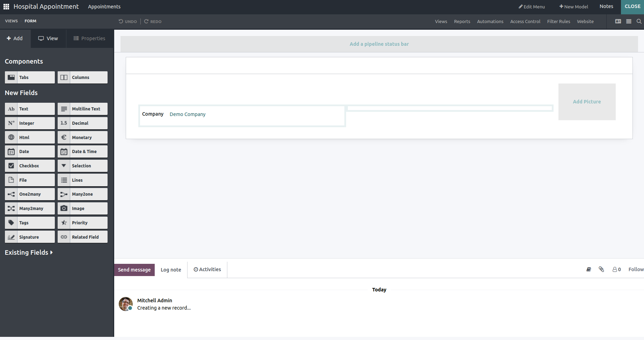Switch to list view icon
644x340 pixels.
(629, 21)
